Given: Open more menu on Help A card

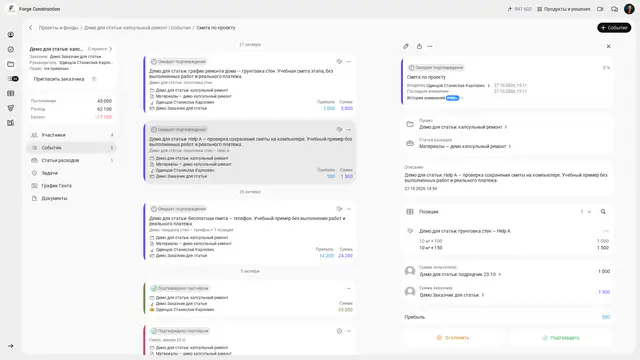Looking at the screenshot, I should point(349,129).
